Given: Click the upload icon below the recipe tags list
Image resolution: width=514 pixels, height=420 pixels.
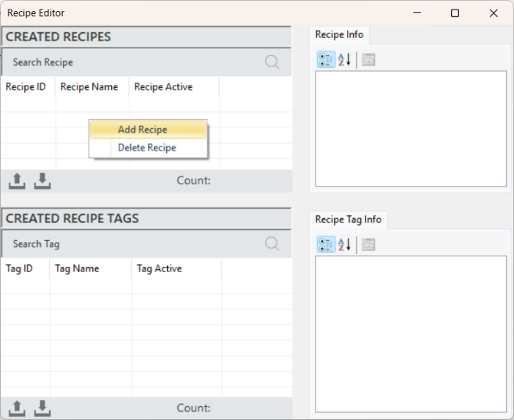Looking at the screenshot, I should click(17, 408).
